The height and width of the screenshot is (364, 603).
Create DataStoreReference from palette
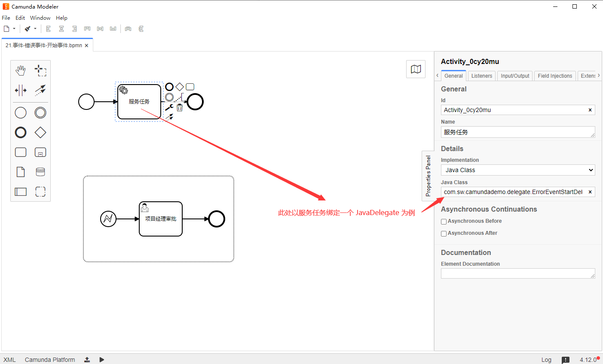(x=40, y=172)
